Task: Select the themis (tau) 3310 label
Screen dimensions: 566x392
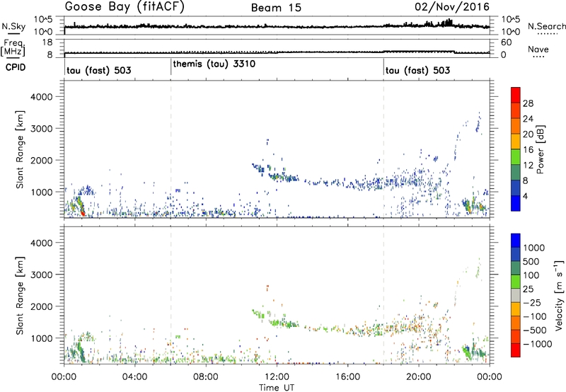Action: pos(214,64)
